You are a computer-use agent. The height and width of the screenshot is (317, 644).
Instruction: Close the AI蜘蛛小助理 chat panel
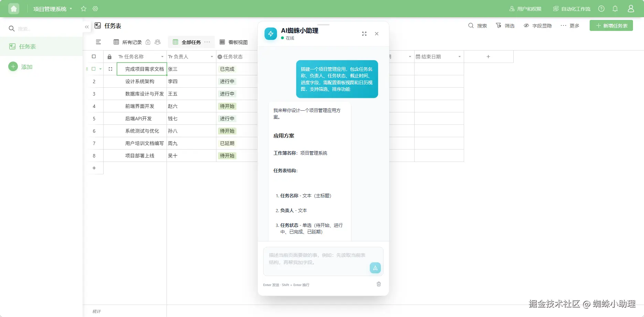coord(377,34)
